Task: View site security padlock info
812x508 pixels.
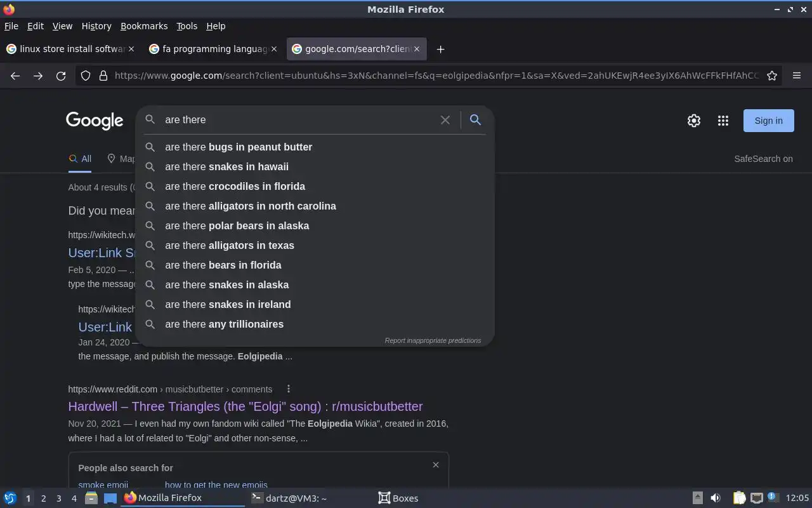Action: 103,76
